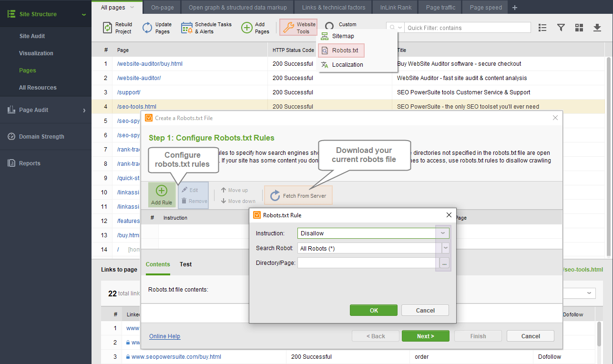Click Cancel in Create Robots.txt dialog
Screen dimensions: 613x364
[x=531, y=336]
